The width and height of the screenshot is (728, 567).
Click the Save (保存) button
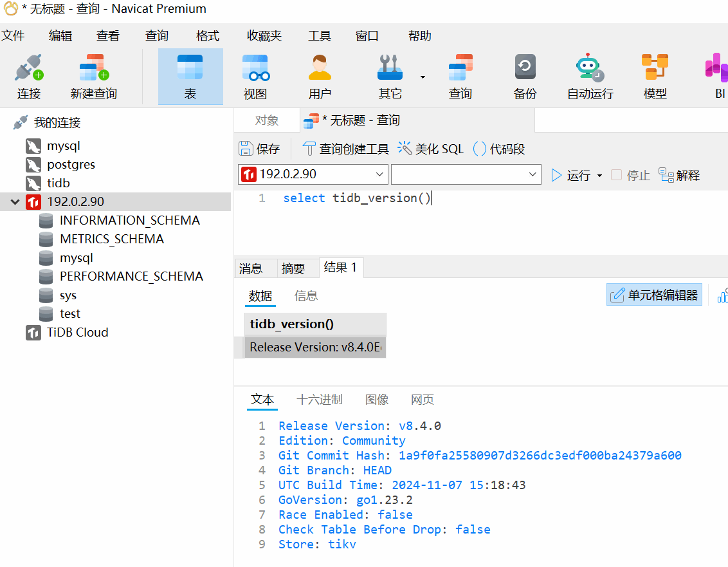260,149
